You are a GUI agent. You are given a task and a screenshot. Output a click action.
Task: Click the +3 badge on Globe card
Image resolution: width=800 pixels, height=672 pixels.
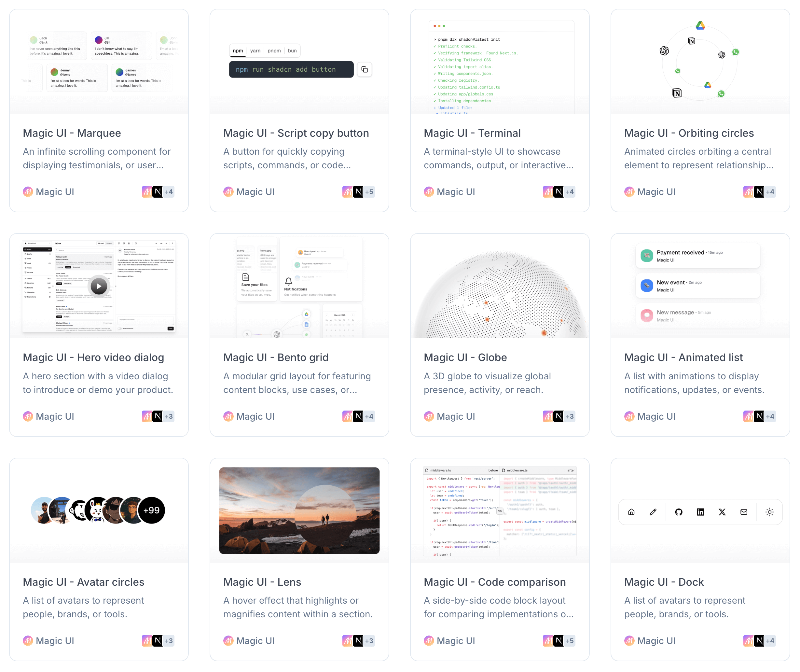pyautogui.click(x=570, y=416)
